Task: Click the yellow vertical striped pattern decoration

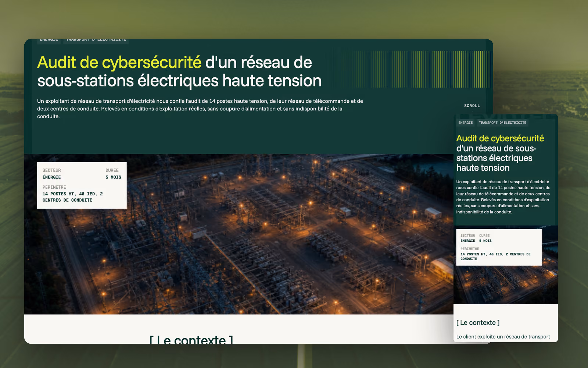Action: point(417,69)
